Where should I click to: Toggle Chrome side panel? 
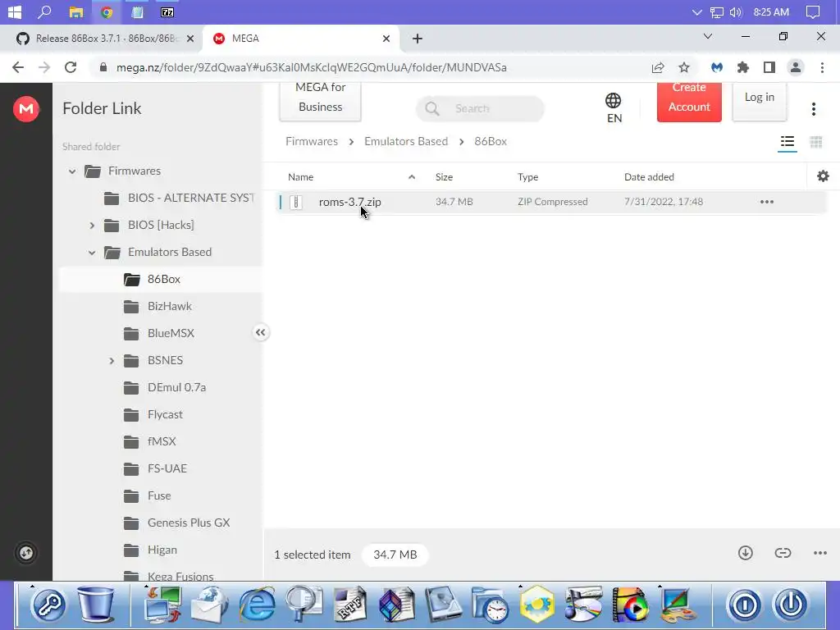coord(769,67)
